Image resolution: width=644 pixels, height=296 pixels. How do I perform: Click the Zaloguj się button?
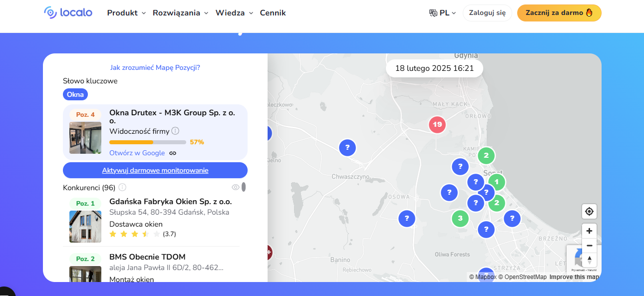(x=487, y=13)
